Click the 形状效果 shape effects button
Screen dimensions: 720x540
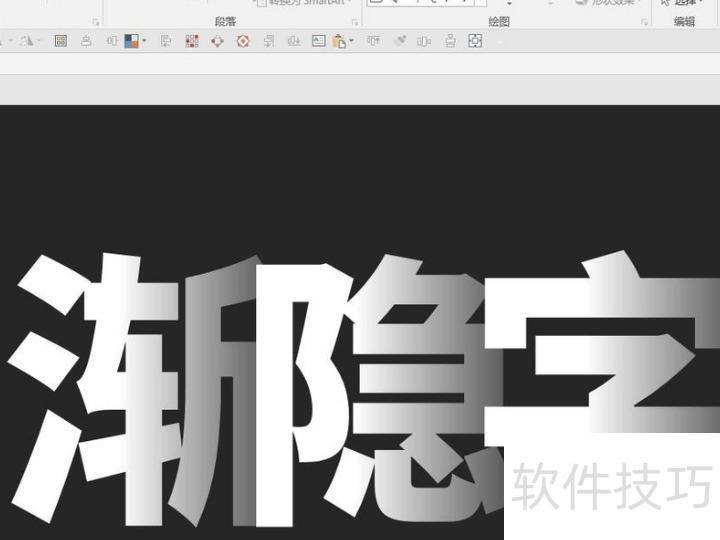(x=610, y=3)
